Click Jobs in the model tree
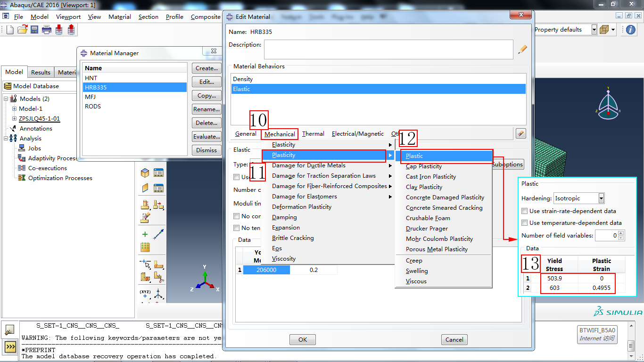This screenshot has width=644, height=362. coord(34,148)
